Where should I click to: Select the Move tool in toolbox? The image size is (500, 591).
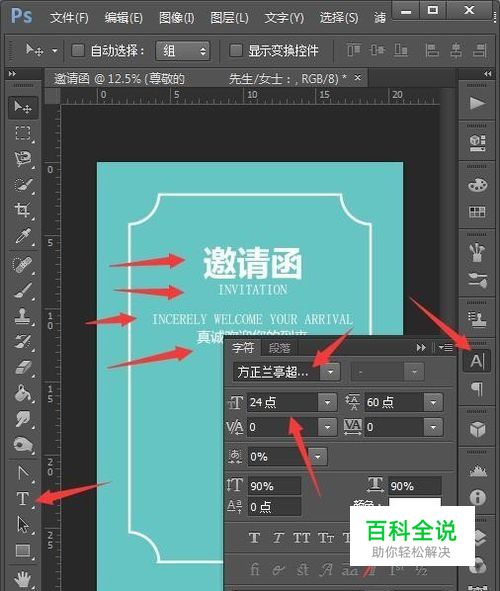(23, 107)
